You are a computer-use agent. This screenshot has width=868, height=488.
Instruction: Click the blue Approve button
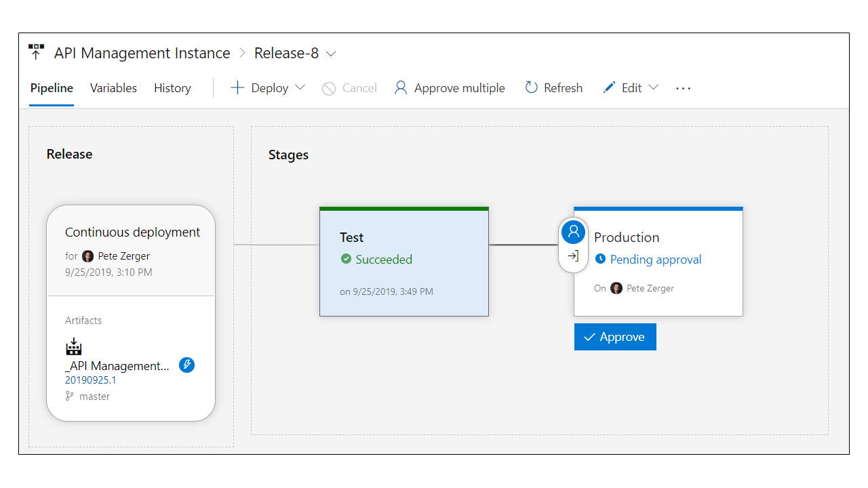[x=615, y=337]
